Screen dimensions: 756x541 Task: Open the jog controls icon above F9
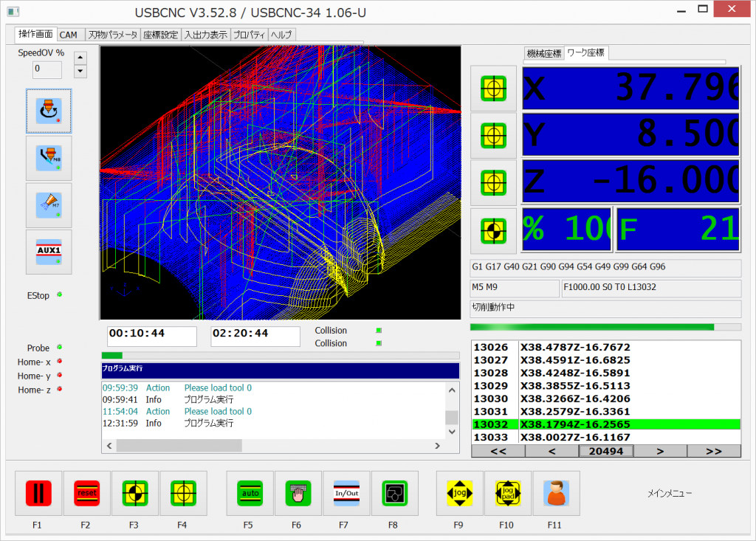click(459, 493)
